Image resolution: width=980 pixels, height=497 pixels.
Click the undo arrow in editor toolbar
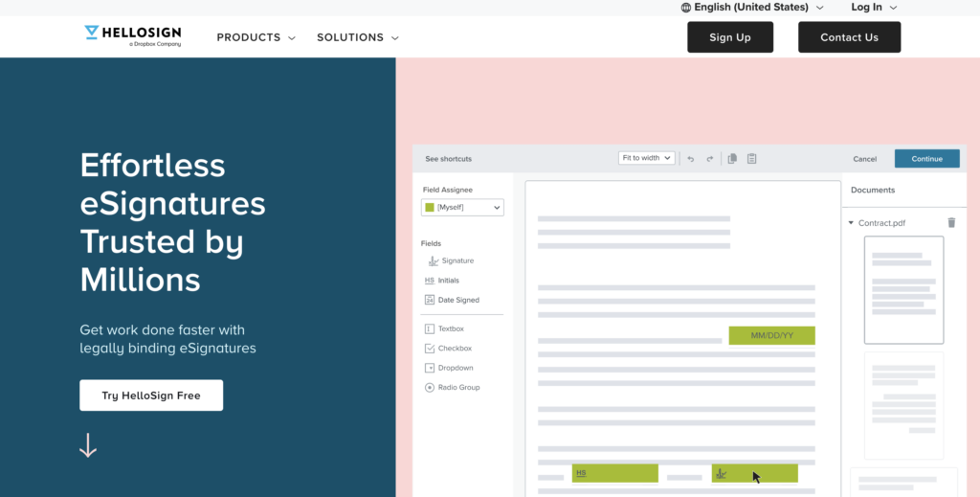(691, 159)
